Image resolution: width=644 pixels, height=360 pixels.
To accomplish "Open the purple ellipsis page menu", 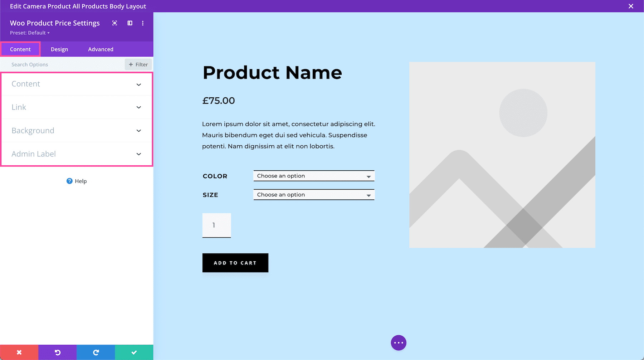I will coord(399,342).
